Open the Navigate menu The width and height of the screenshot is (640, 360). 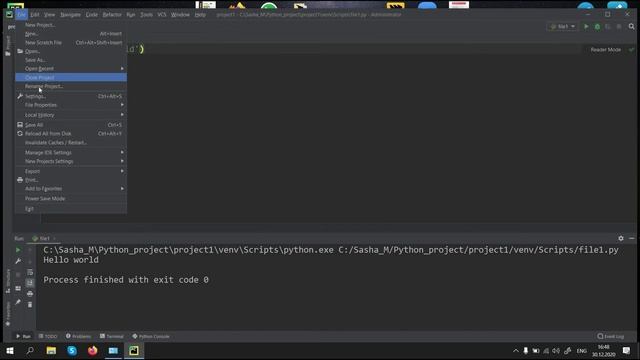click(70, 15)
